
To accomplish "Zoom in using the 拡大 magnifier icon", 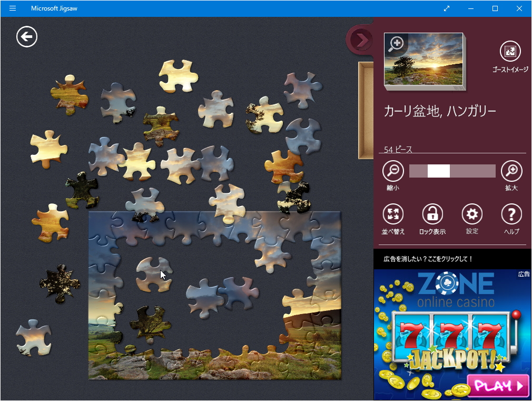I will [511, 170].
